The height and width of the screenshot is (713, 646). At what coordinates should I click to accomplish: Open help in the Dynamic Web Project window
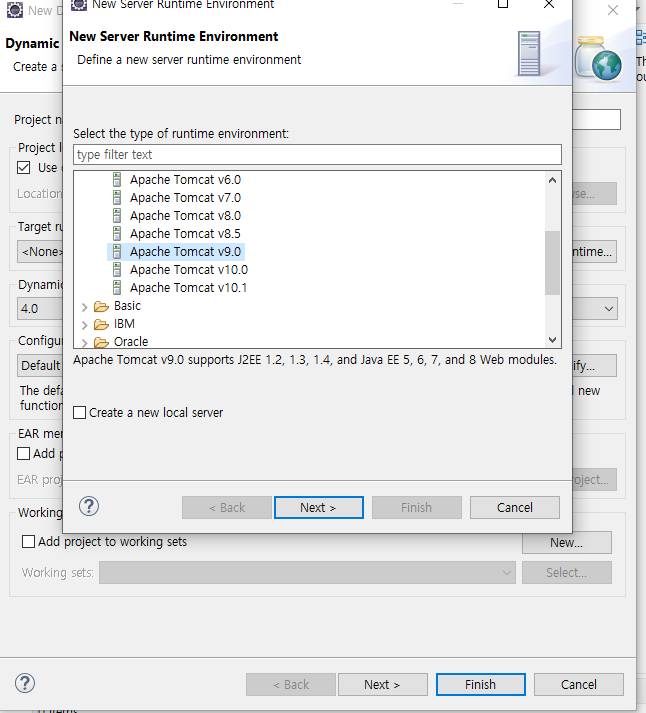coord(25,683)
